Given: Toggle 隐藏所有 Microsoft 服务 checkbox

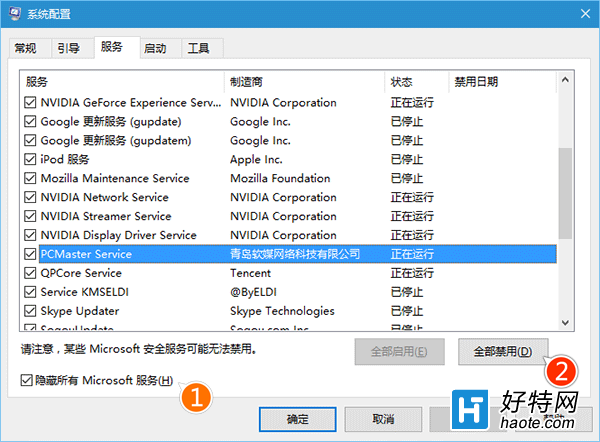Looking at the screenshot, I should [26, 380].
